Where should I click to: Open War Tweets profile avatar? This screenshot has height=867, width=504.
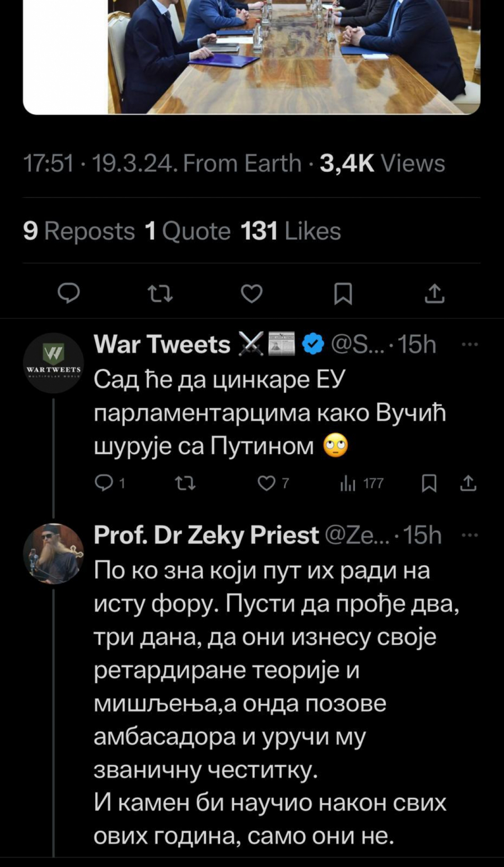[x=54, y=362]
